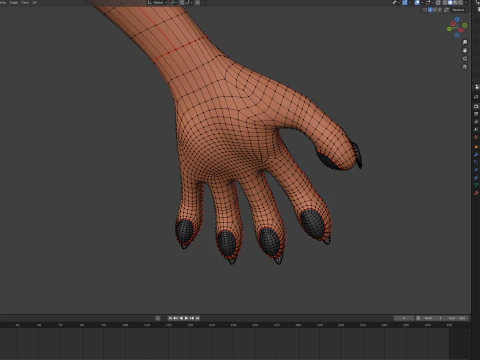
Task: Play animation in reverse
Action: click(181, 318)
